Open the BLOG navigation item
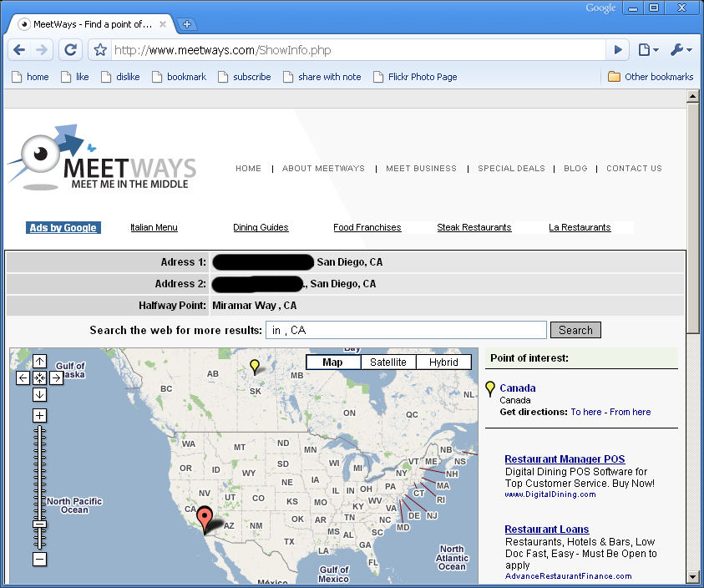The image size is (704, 588). tap(575, 169)
